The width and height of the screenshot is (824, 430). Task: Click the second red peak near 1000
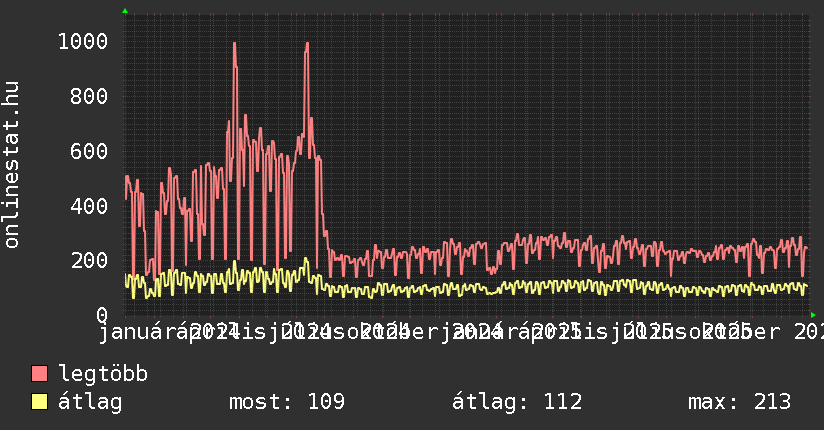(x=306, y=45)
